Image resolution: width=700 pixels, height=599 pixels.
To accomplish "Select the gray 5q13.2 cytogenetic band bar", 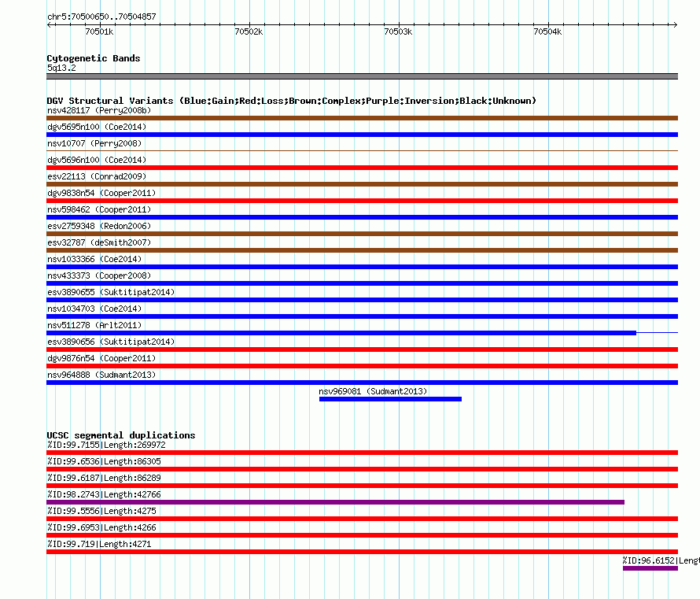I will (x=362, y=76).
